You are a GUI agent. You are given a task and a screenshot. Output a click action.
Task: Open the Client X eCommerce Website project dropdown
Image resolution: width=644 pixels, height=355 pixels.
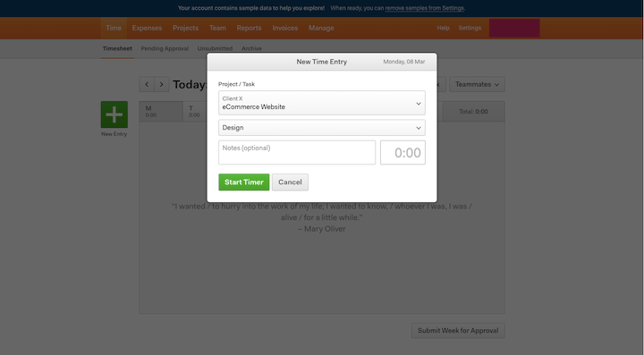(322, 103)
